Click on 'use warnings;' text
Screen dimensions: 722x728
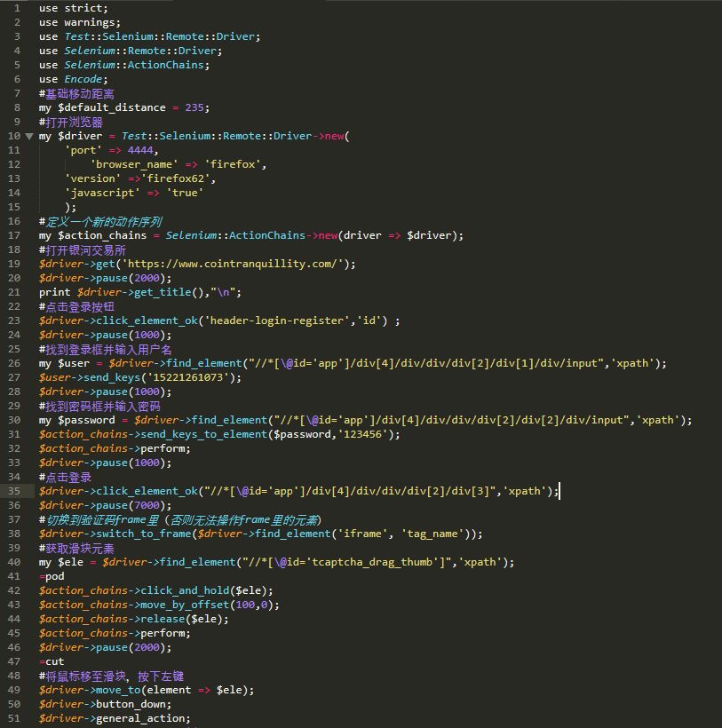click(80, 22)
